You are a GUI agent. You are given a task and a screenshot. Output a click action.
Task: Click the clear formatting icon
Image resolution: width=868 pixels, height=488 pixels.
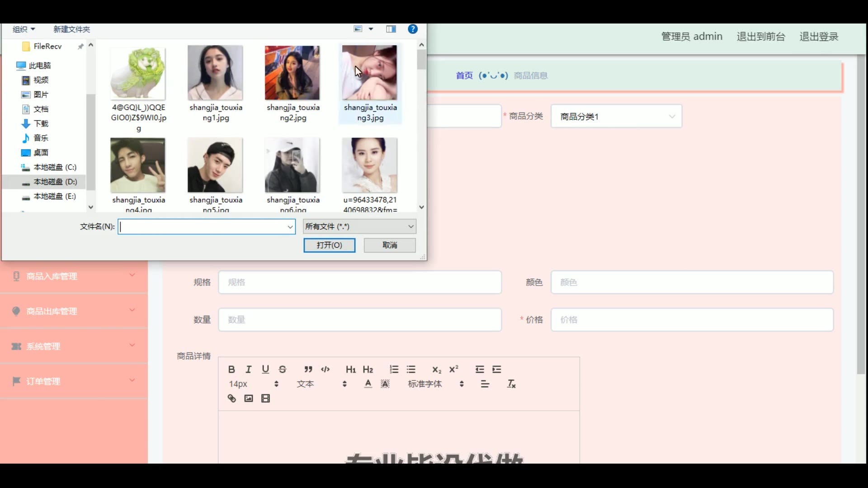[511, 384]
